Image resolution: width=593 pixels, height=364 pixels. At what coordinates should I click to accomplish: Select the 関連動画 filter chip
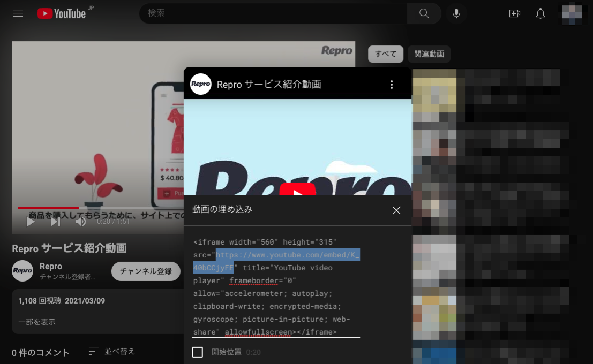(x=429, y=54)
